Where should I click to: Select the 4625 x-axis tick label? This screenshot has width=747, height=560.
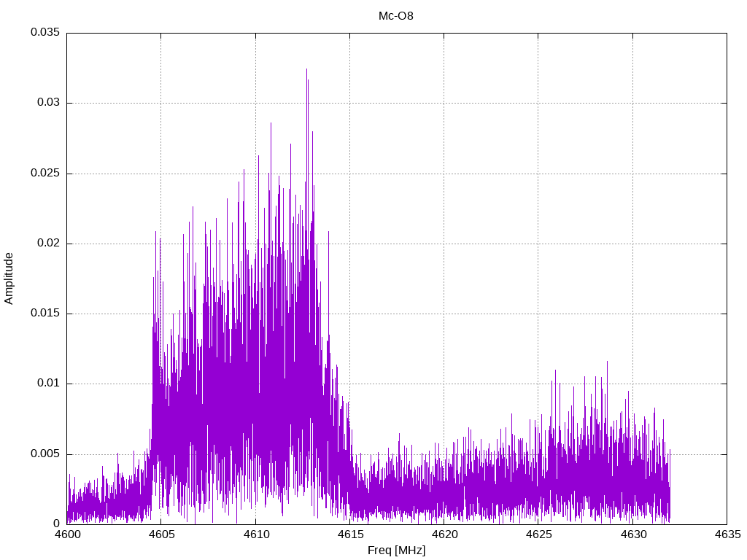(538, 534)
